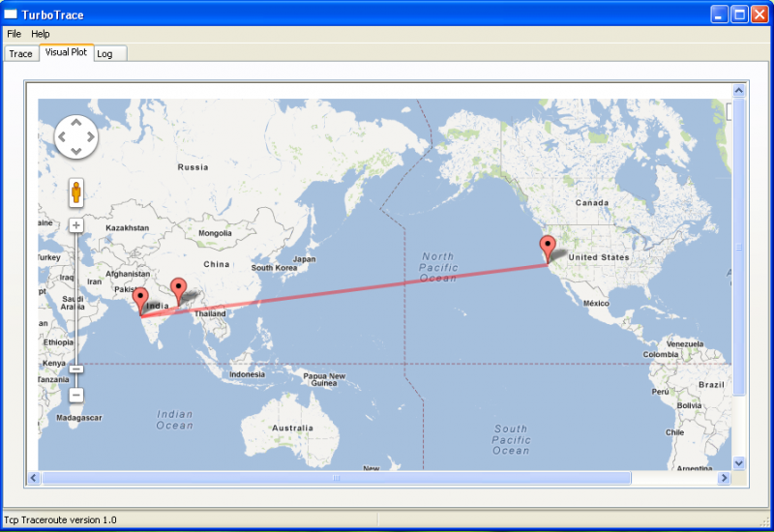Open the Help menu
Viewport: 774px width, 532px height.
41,34
